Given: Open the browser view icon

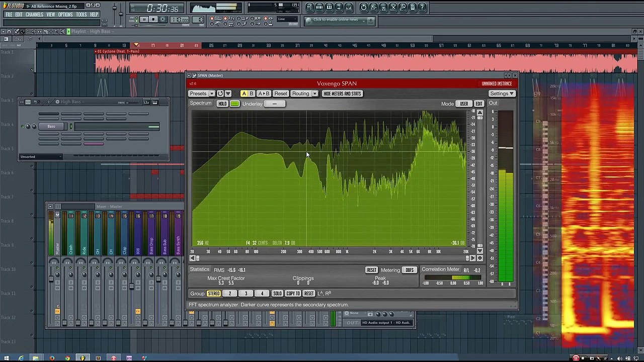Looking at the screenshot, I should coord(339,8).
